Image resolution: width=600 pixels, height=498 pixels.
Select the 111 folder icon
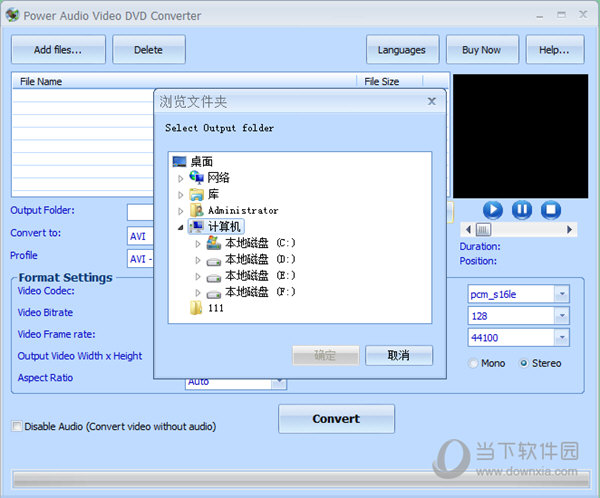pyautogui.click(x=196, y=308)
